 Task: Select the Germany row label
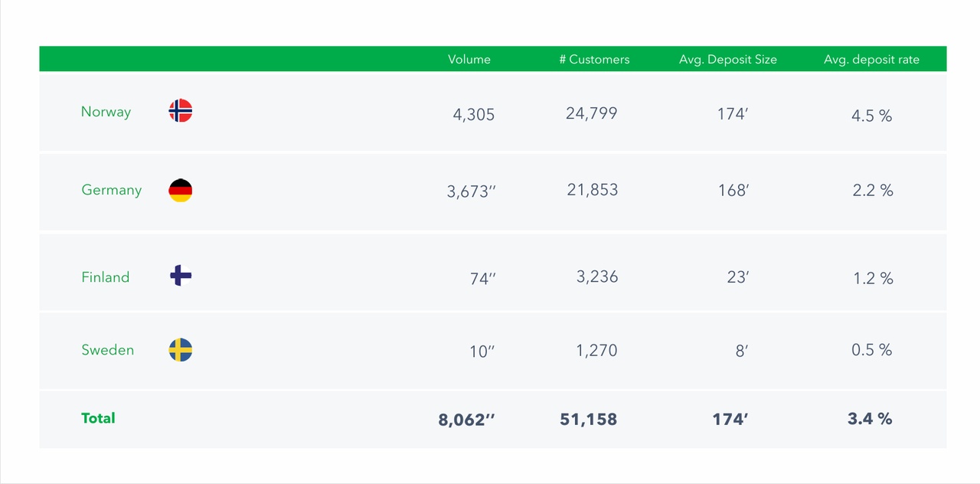(x=112, y=190)
